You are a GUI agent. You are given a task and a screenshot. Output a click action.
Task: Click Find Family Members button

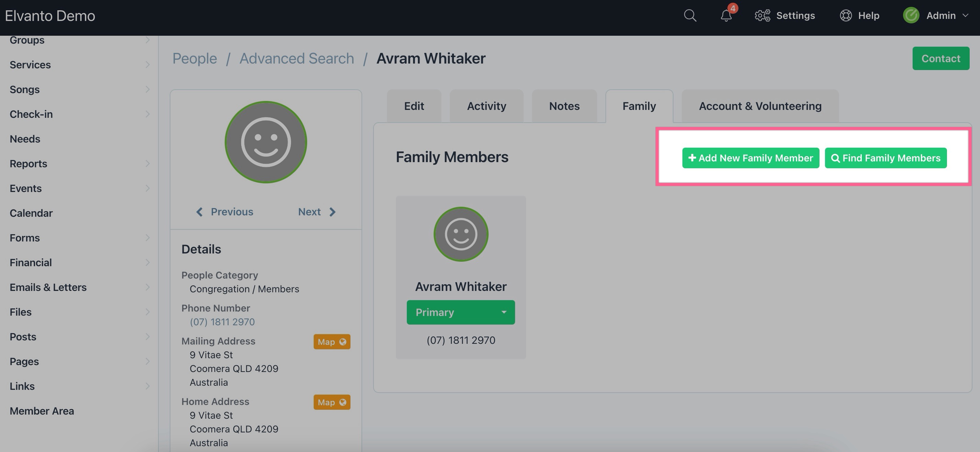coord(885,158)
